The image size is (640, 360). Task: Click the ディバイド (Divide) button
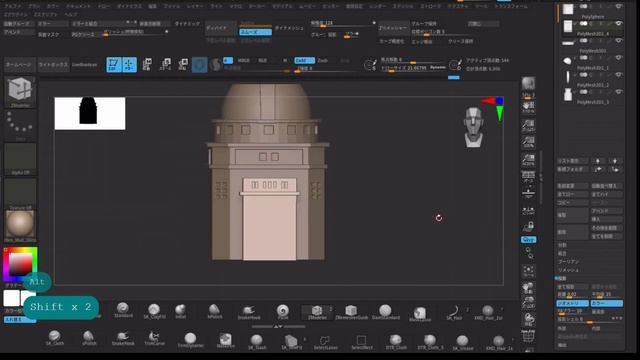click(221, 28)
